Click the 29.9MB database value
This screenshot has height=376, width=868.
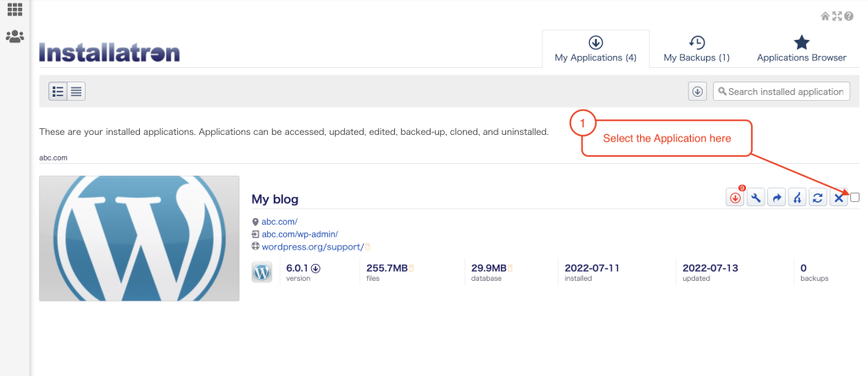[489, 268]
